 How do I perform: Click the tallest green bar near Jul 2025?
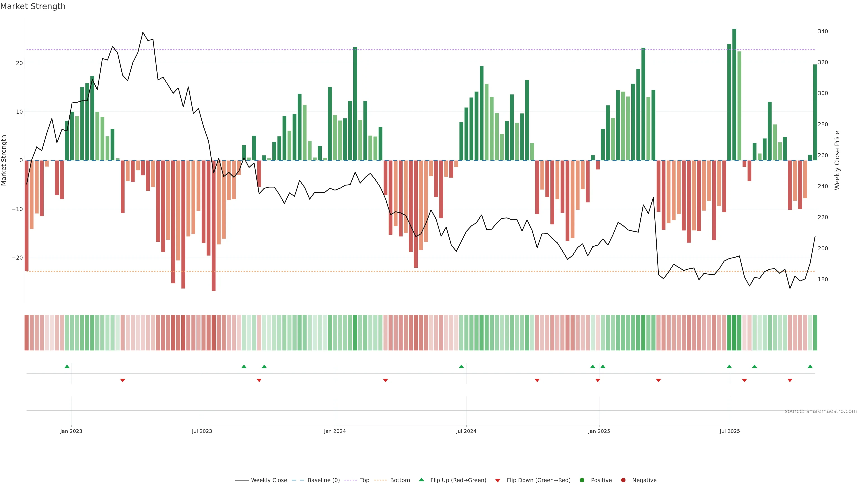coord(734,94)
